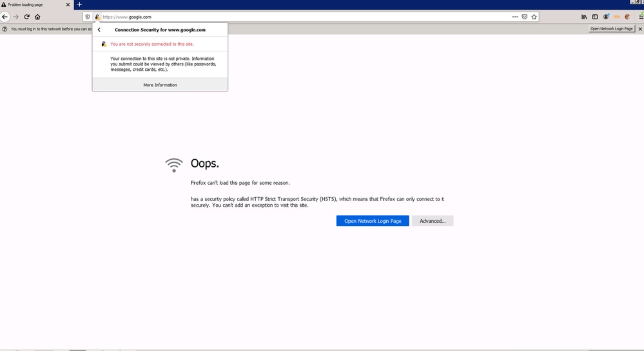644x351 pixels.
Task: Go to the Home page
Action: [x=38, y=17]
